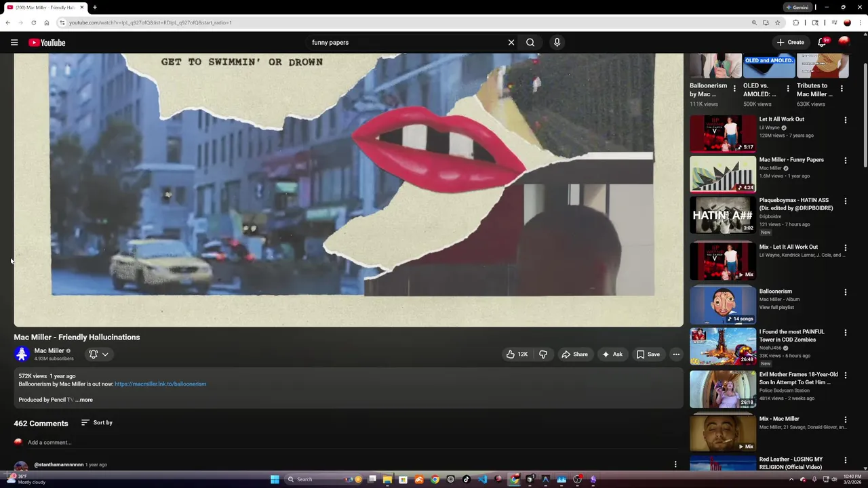This screenshot has width=868, height=488.
Task: Go back with the browser back arrow
Action: tap(7, 22)
